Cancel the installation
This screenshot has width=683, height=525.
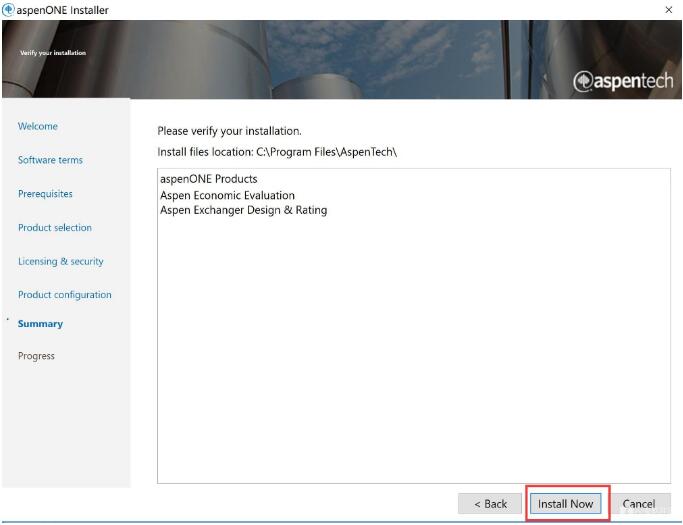click(638, 504)
